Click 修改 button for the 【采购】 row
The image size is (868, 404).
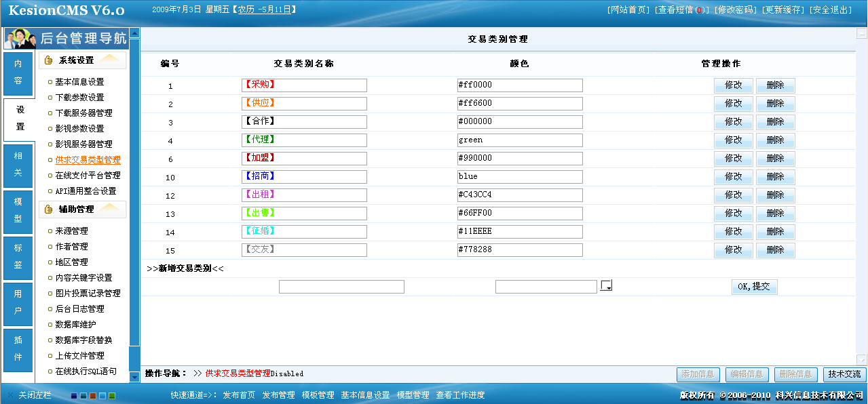point(733,85)
